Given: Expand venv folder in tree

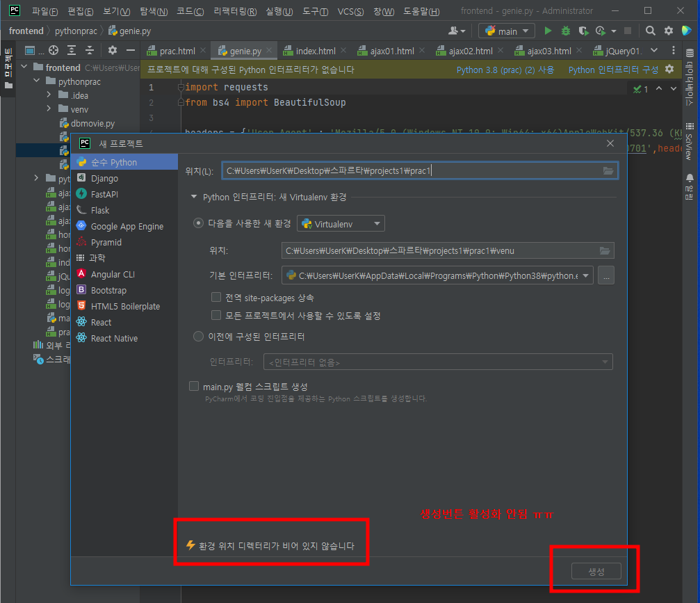Looking at the screenshot, I should coord(49,108).
